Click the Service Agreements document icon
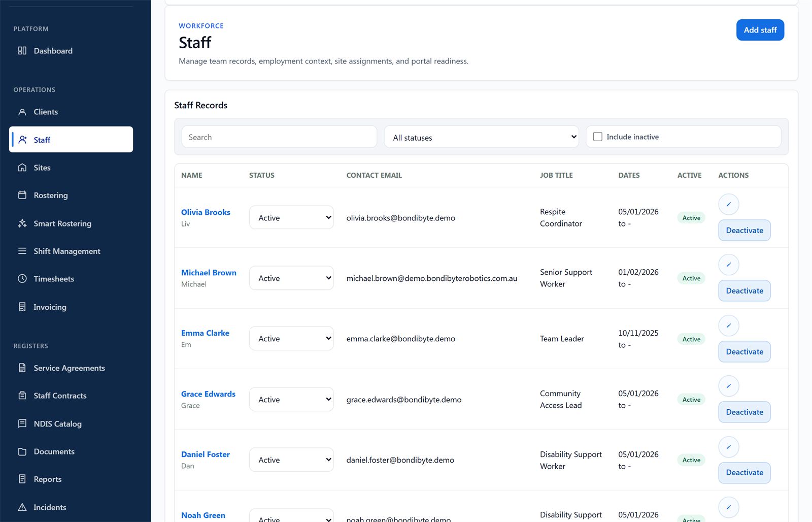The height and width of the screenshot is (522, 812). tap(22, 368)
